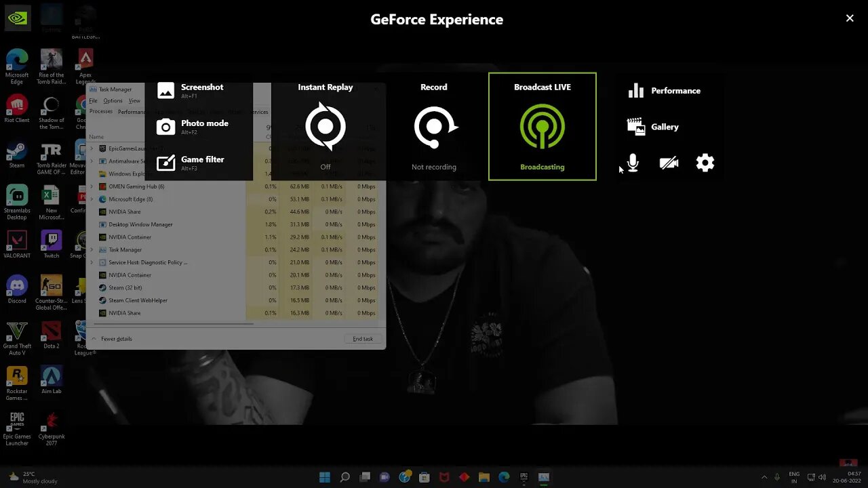868x488 pixels.
Task: Toggle the microphone in GeForce overlay
Action: coord(633,163)
